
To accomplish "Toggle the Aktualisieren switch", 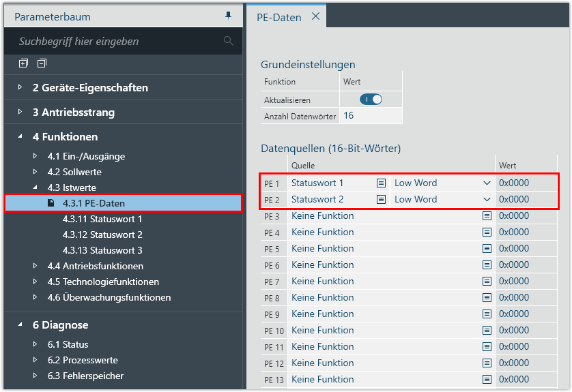I will tap(371, 100).
